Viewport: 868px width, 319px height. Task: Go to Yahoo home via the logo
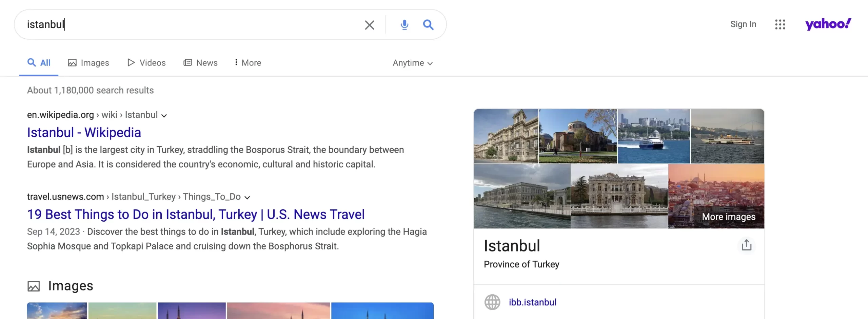tap(828, 24)
